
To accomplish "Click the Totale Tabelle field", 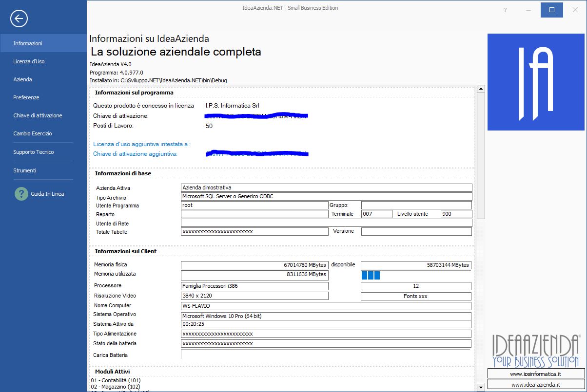I will click(254, 232).
